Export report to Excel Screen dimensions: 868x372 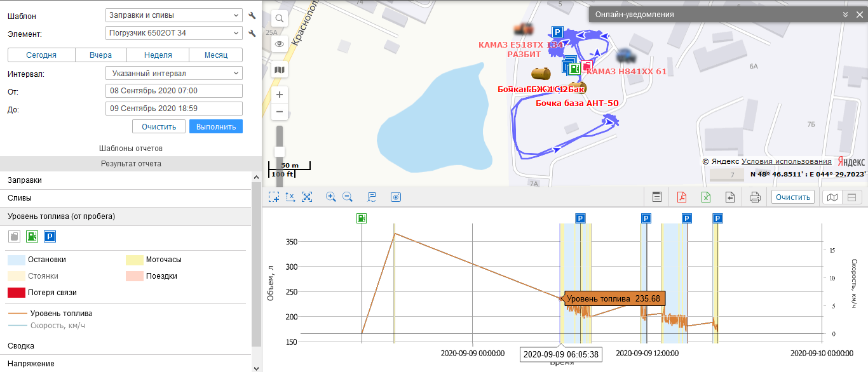click(706, 197)
